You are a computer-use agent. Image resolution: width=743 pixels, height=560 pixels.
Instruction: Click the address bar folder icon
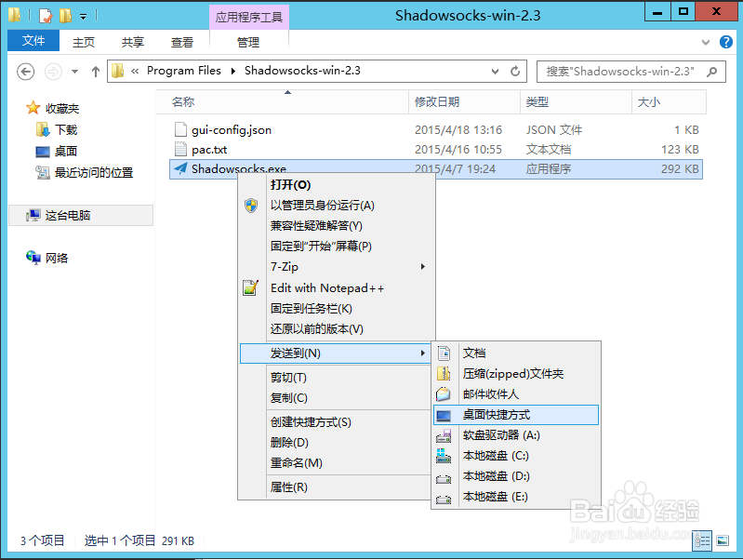(x=117, y=71)
